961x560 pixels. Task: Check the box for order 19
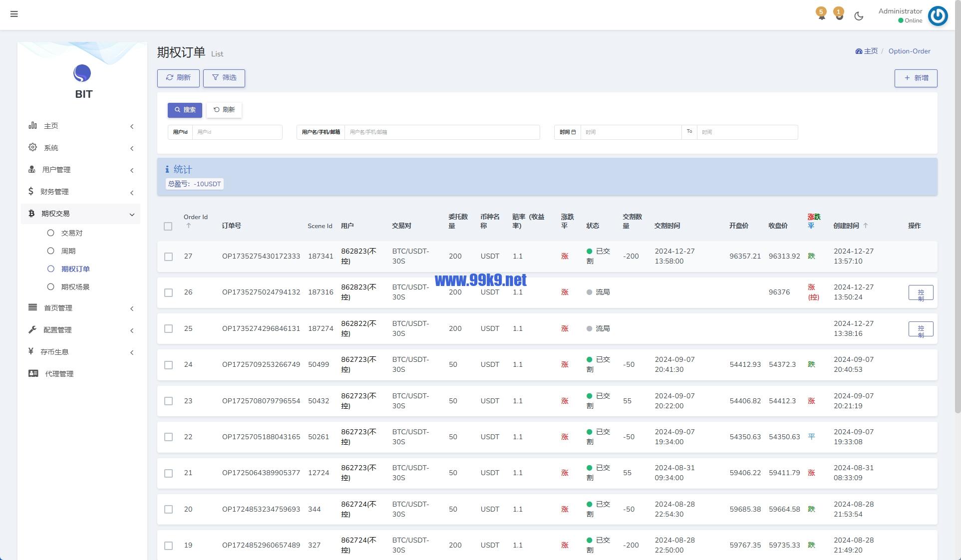pyautogui.click(x=169, y=546)
